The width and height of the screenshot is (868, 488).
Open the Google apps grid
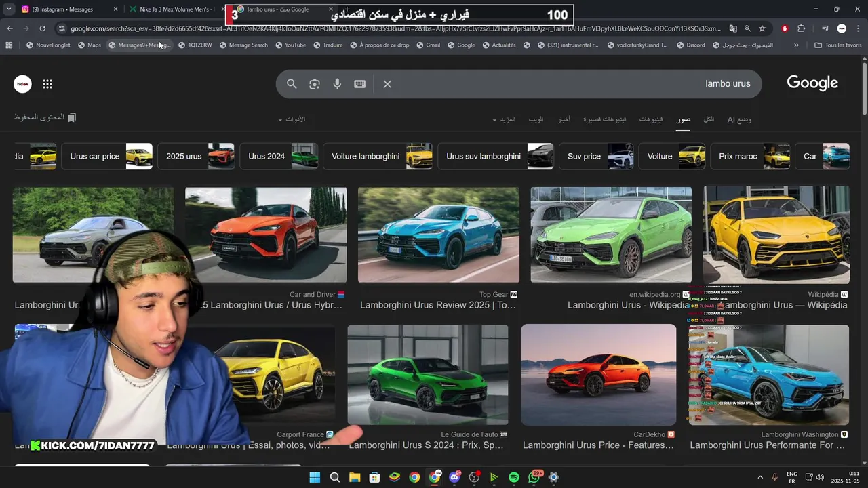(x=47, y=84)
